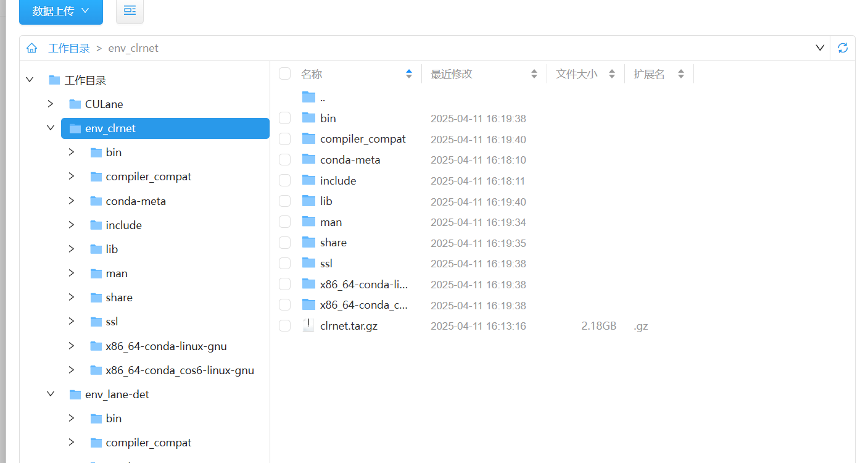868x463 pixels.
Task: Check the checkbox for include row
Action: tap(284, 180)
